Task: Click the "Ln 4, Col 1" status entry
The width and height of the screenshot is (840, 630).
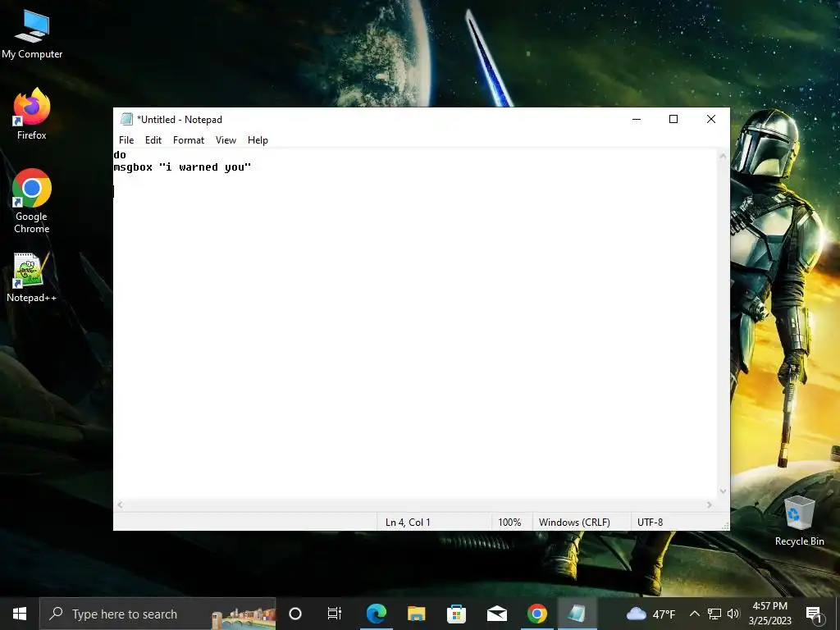Action: tap(408, 522)
